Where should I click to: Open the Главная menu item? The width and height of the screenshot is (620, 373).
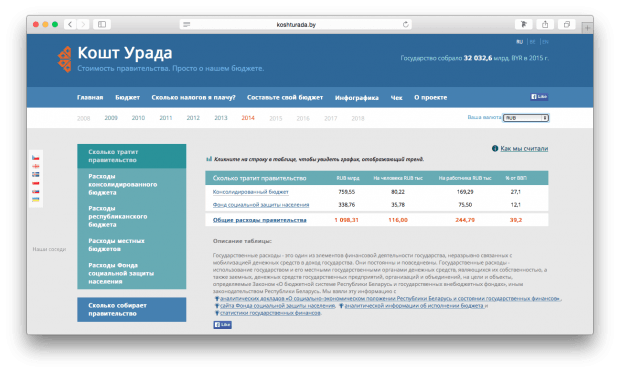click(90, 97)
